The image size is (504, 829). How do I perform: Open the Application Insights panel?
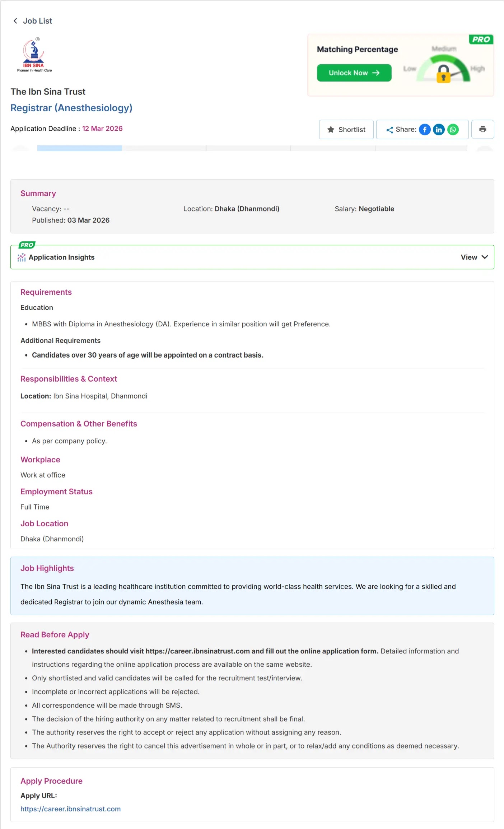(252, 257)
